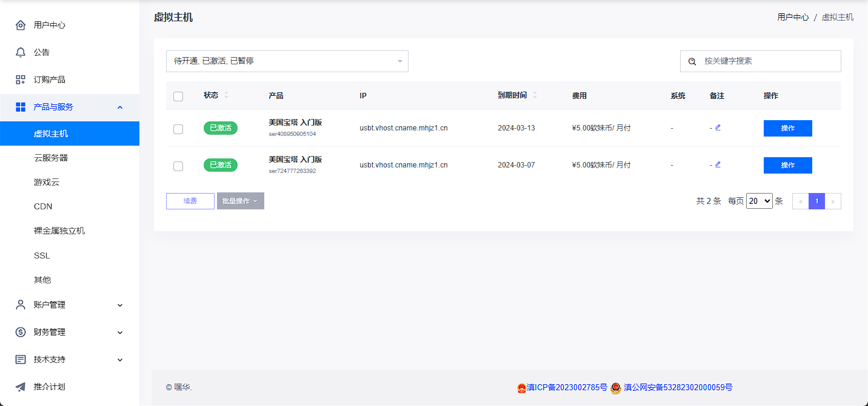868x406 pixels.
Task: Open the per-page count dropdown showing 20
Action: pos(759,201)
